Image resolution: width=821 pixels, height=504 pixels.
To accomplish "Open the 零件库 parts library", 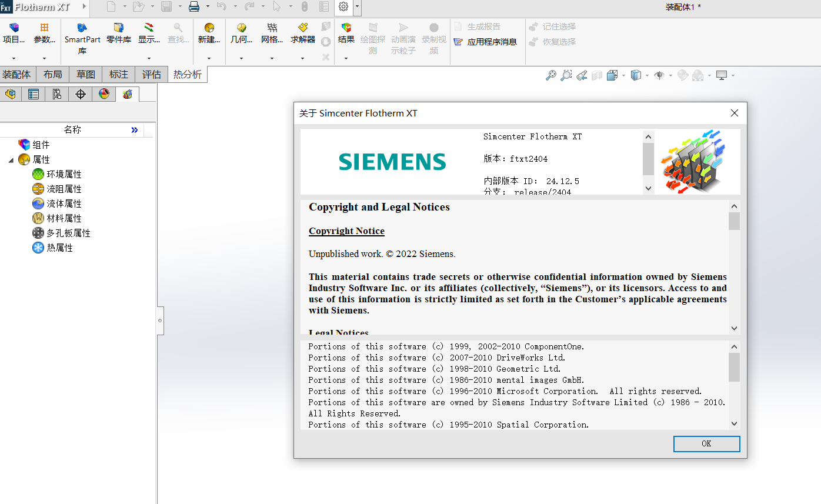I will pos(119,33).
